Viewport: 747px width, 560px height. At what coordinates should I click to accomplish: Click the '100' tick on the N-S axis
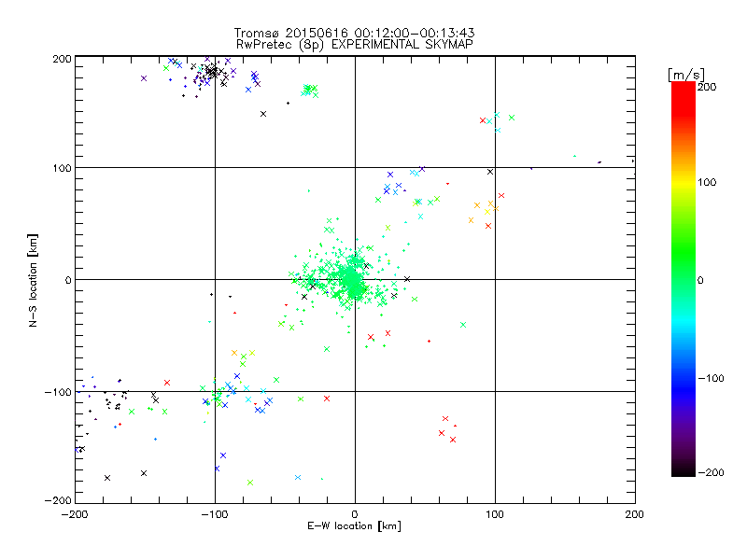tap(62, 168)
